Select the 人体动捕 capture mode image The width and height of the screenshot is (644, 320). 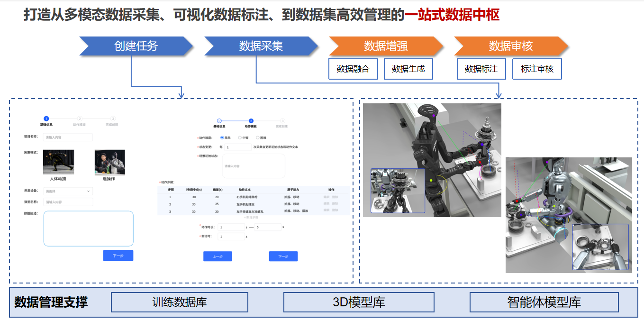tap(58, 162)
